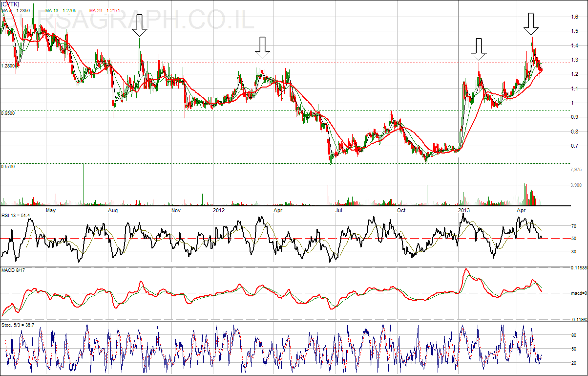Select the green MA 13 : 1.2765 legend
588x376 pixels.
[62, 10]
